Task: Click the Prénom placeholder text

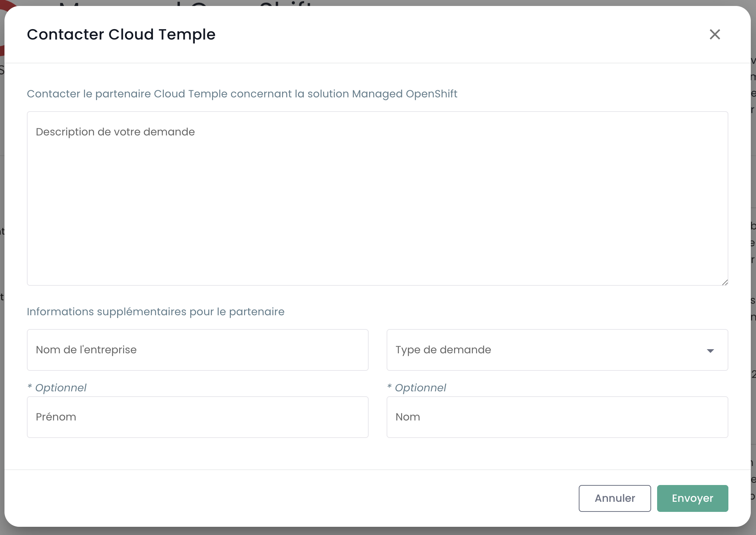Action: click(x=56, y=417)
